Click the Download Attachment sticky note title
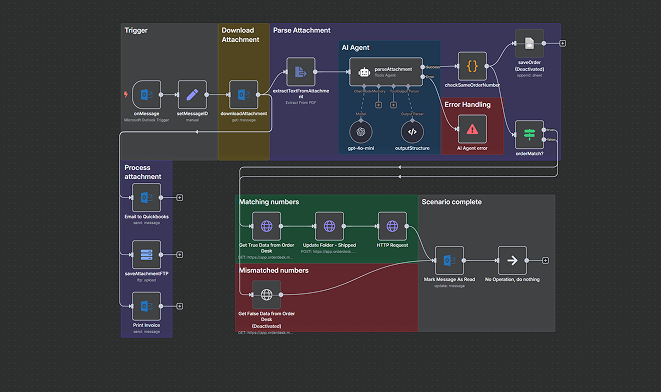Viewport: 661px width, 392px height. tap(240, 35)
